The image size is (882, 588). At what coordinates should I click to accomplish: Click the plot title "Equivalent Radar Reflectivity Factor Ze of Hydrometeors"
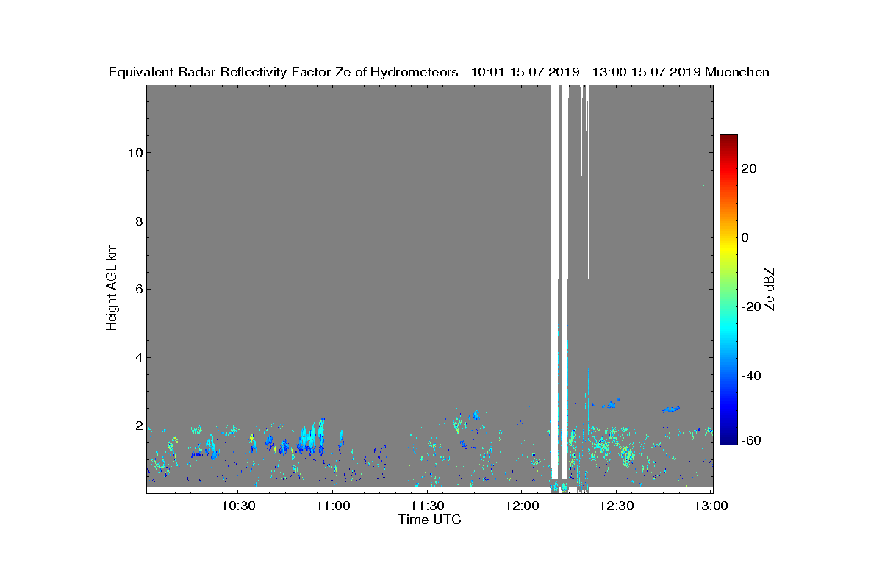[x=283, y=72]
